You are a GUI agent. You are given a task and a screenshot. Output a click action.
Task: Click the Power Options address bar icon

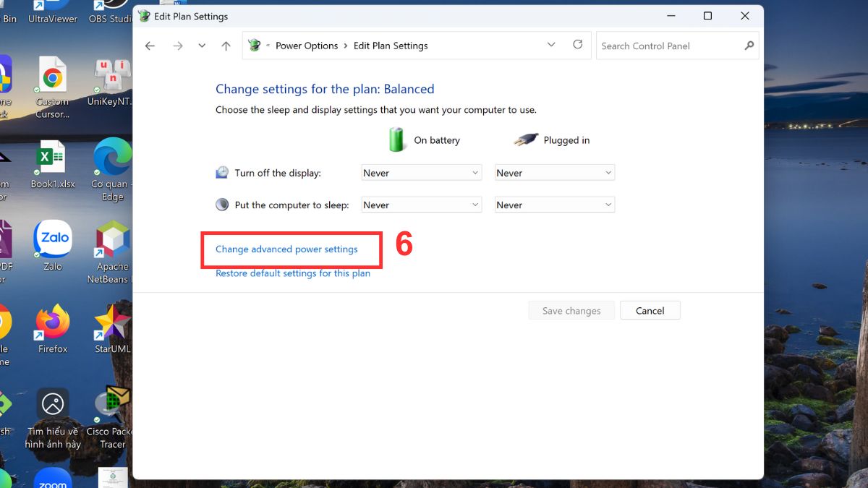coord(254,46)
